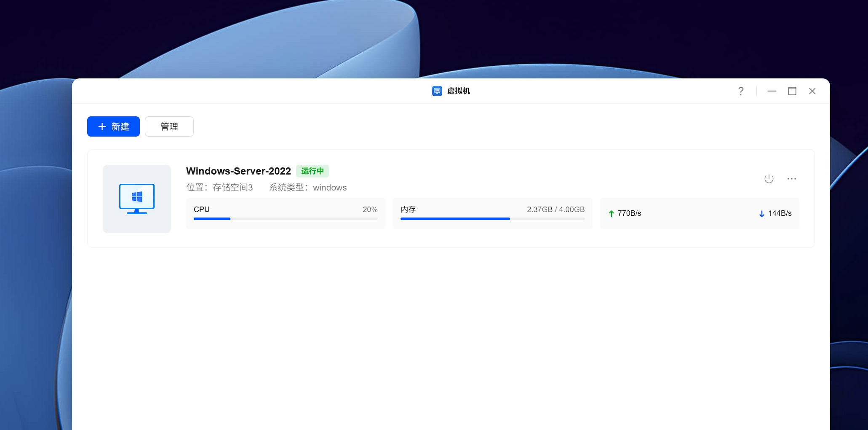Click the 770B/s upload speed text
This screenshot has width=868, height=430.
click(x=630, y=213)
